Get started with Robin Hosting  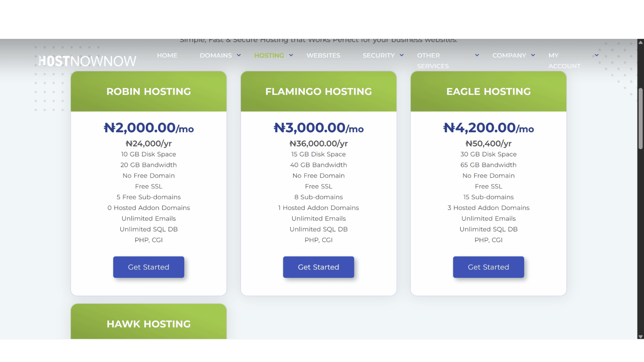tap(149, 267)
